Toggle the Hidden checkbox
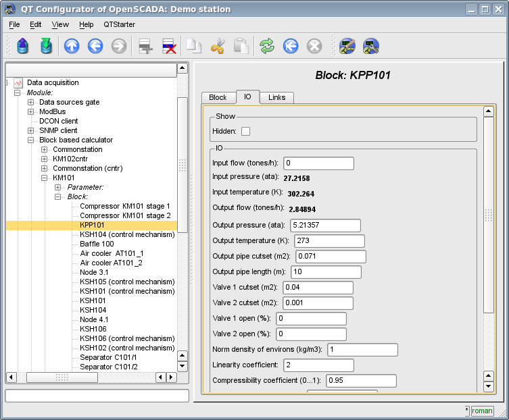Image resolution: width=509 pixels, height=420 pixels. click(x=245, y=131)
